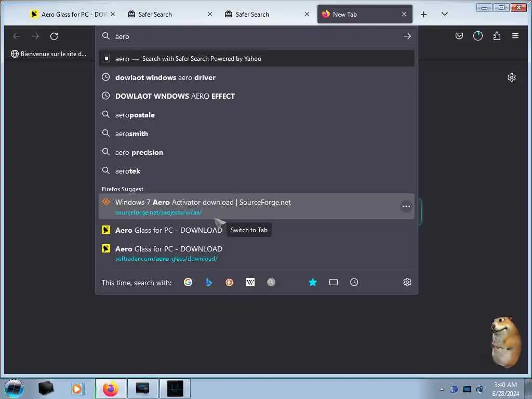Viewport: 532px width, 399px height.
Task: Search this time with the gray magnifier engine
Action: (x=271, y=282)
